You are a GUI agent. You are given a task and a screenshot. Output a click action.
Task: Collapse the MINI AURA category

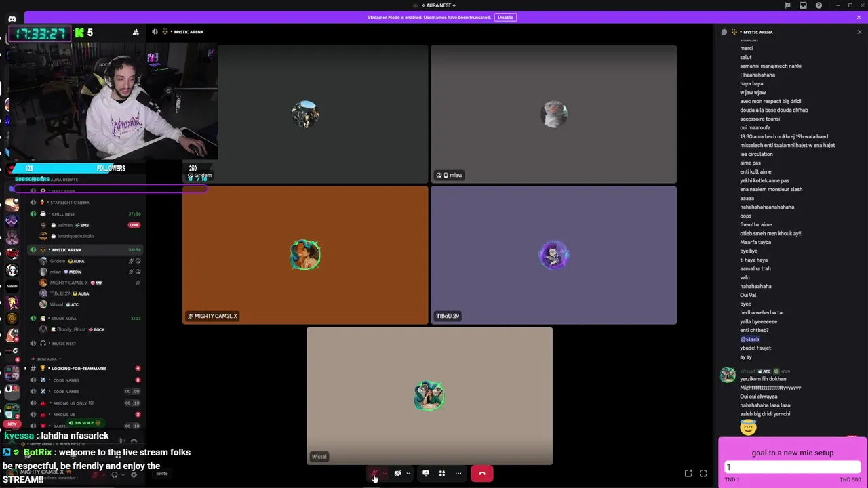tap(48, 359)
